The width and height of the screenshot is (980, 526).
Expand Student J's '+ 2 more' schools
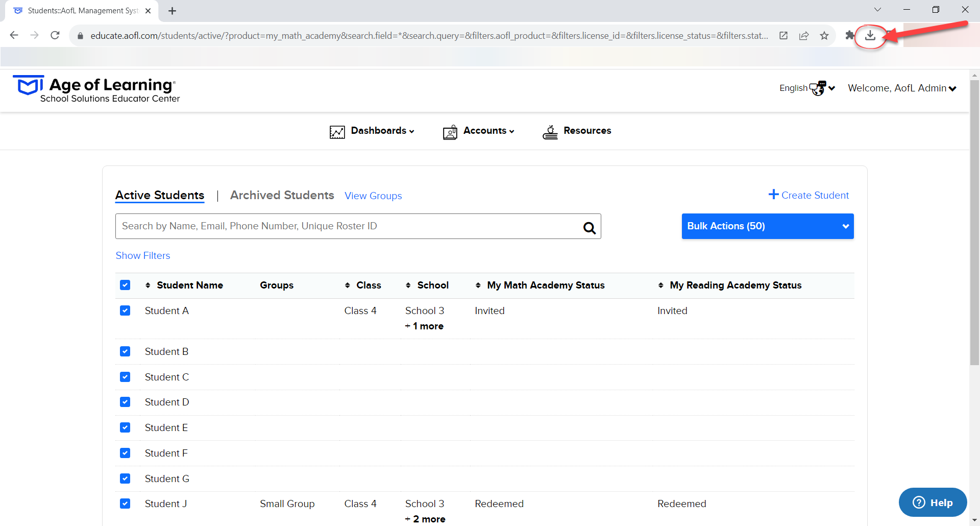click(x=425, y=519)
